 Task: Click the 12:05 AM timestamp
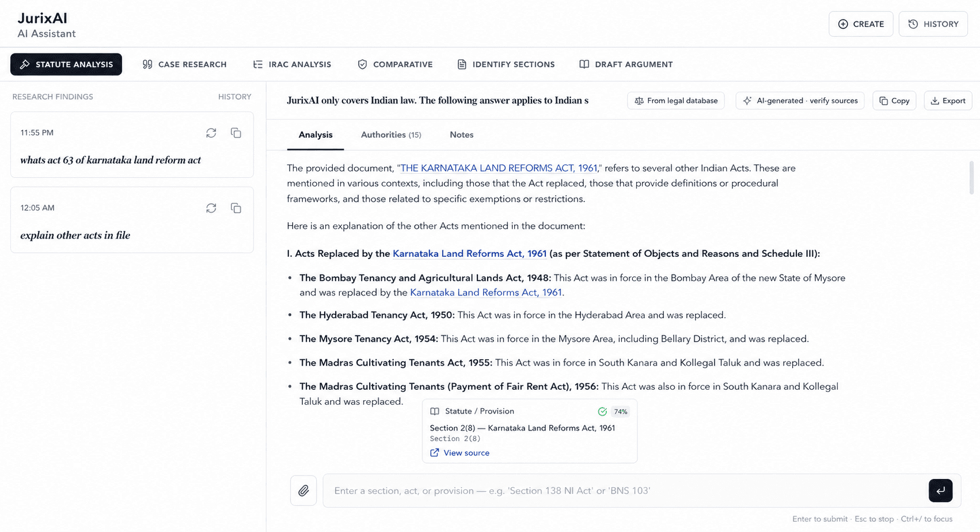[x=37, y=208]
